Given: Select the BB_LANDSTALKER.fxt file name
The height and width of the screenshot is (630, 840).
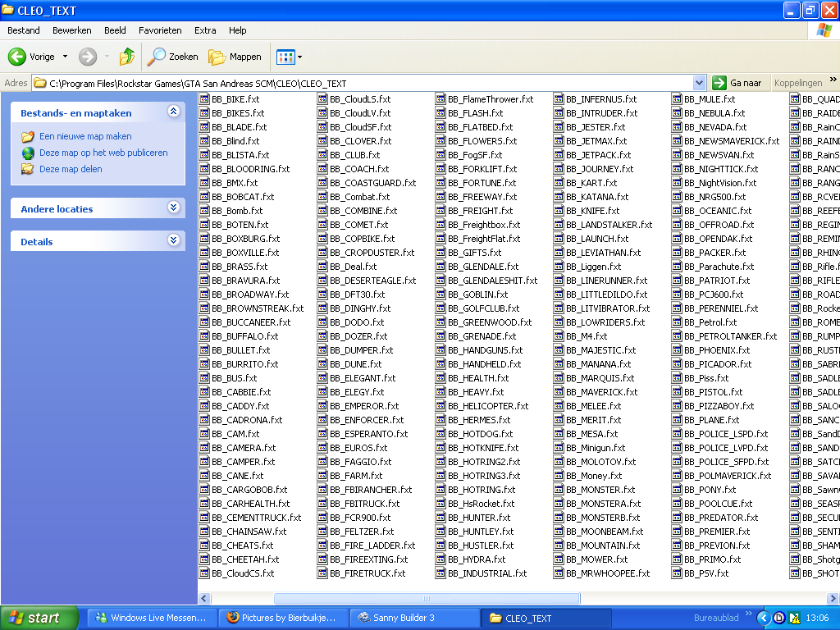Looking at the screenshot, I should 609,225.
